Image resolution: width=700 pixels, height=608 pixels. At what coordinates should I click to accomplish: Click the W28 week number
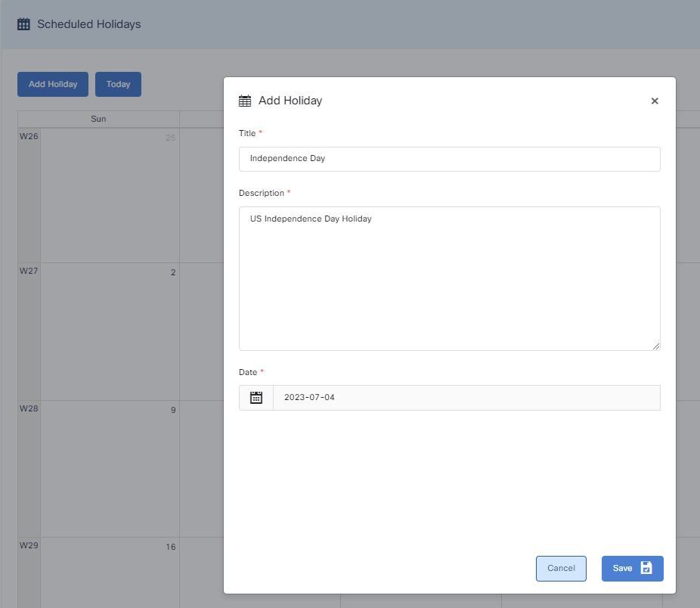[29, 408]
